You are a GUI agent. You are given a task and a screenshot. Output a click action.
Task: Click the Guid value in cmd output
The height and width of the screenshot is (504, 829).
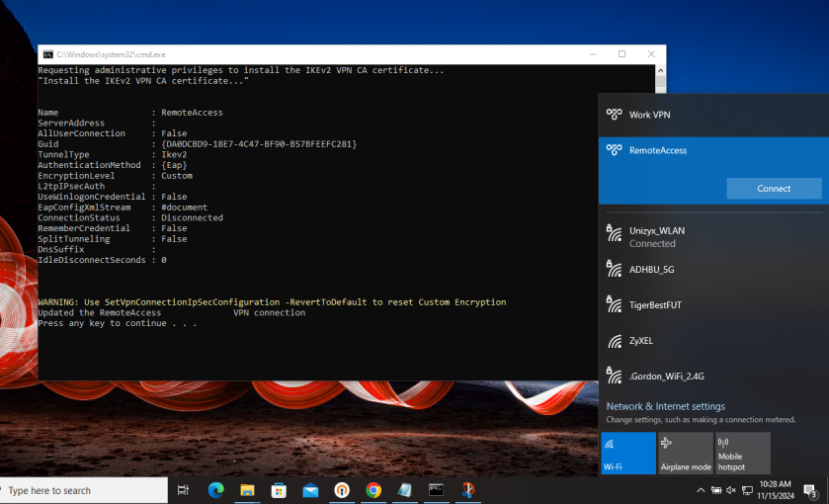259,144
